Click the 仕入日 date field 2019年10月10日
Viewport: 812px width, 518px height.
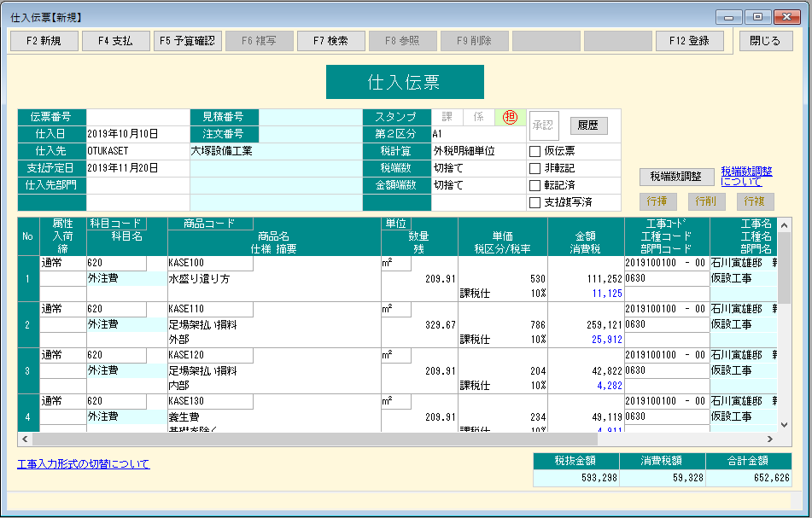pyautogui.click(x=137, y=134)
